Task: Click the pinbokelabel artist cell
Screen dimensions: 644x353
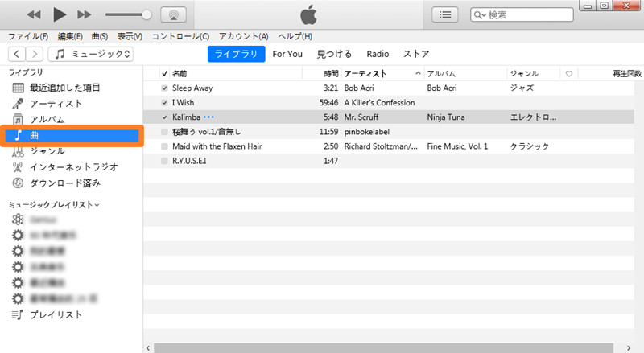Action: click(367, 132)
